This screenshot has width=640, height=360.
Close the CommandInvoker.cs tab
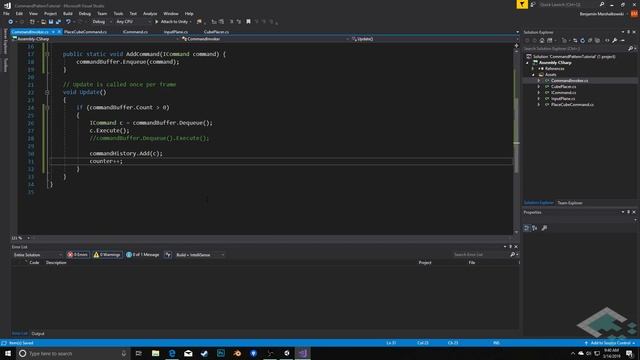(59, 31)
